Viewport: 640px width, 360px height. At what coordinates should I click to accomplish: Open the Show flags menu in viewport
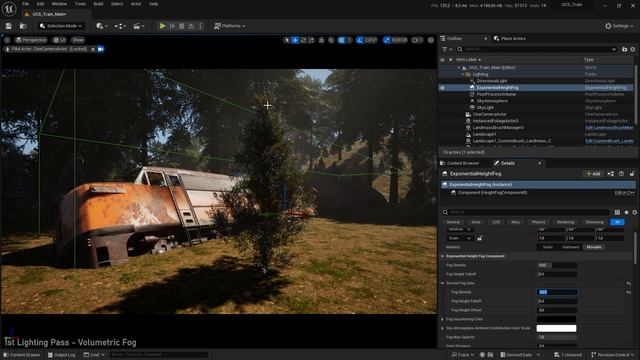[x=78, y=40]
